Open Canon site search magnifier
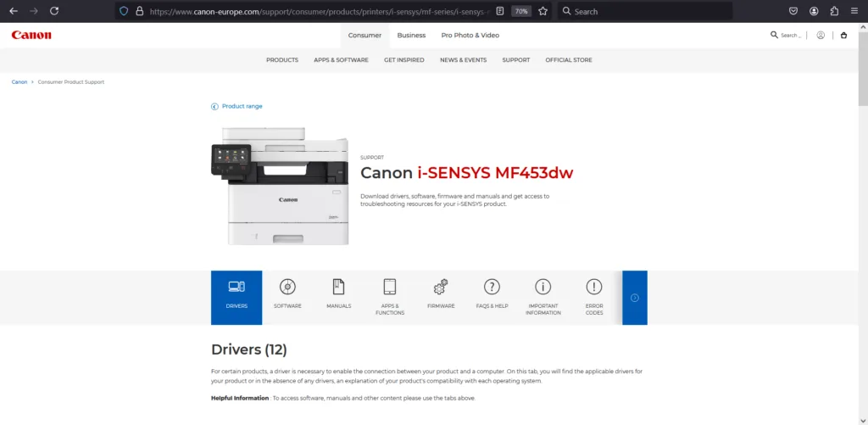The image size is (868, 425). 774,35
